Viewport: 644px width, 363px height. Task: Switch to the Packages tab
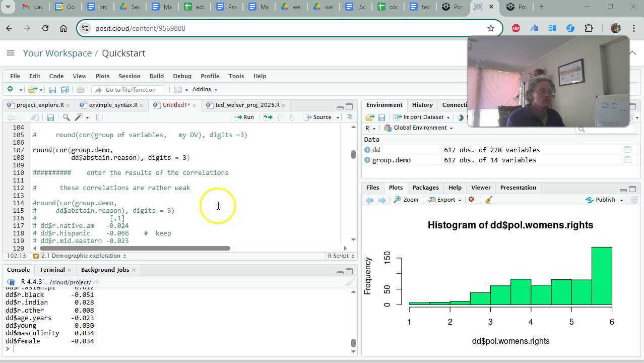[x=425, y=188]
